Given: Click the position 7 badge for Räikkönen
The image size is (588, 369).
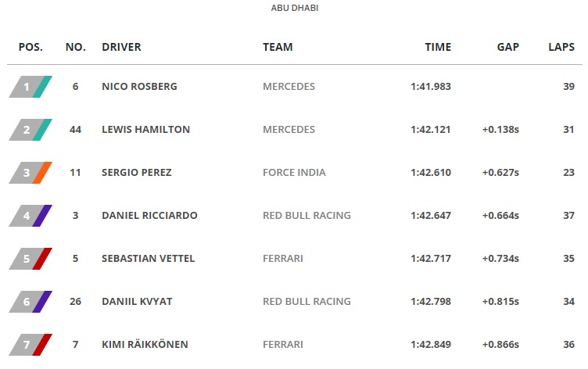Looking at the screenshot, I should (30, 344).
